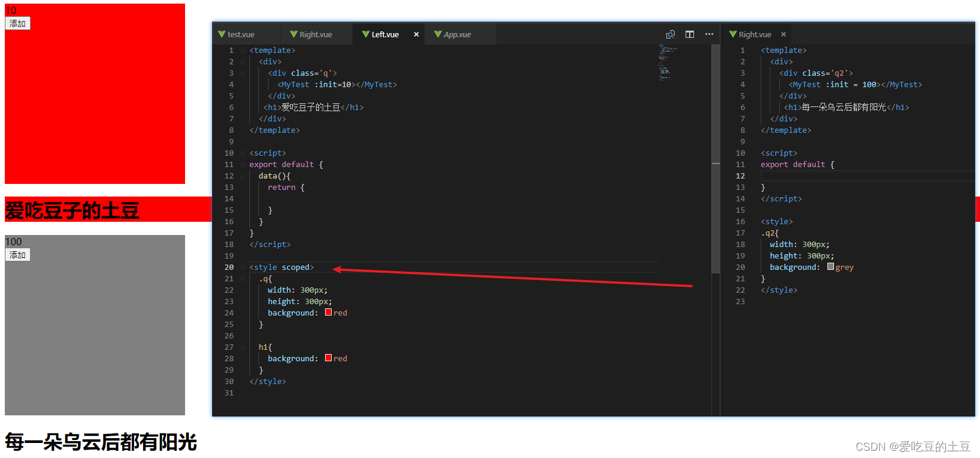Click the 添加 button in the grey box
980x458 pixels.
pyautogui.click(x=17, y=255)
